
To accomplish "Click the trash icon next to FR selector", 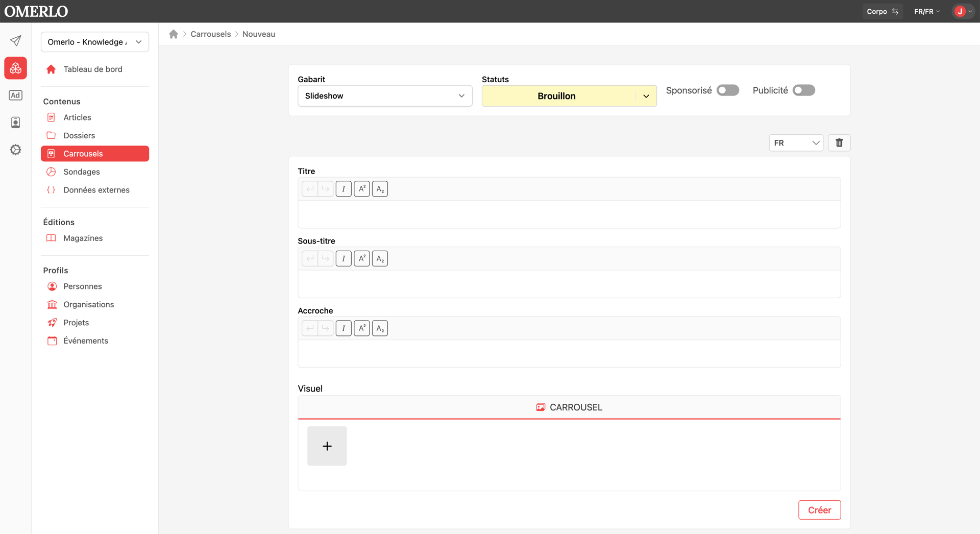I will (x=839, y=143).
